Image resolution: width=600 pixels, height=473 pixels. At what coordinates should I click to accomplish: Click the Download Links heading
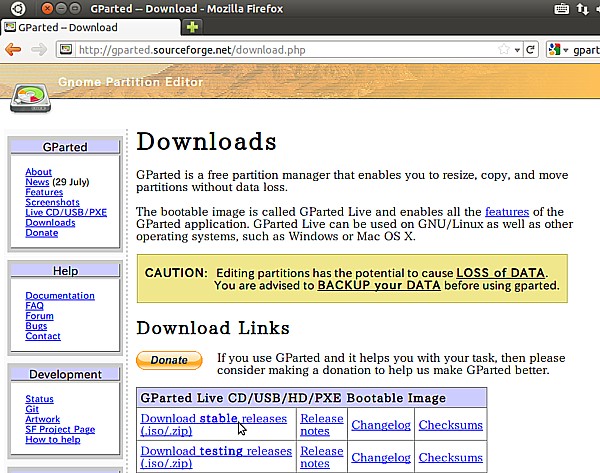[213, 328]
